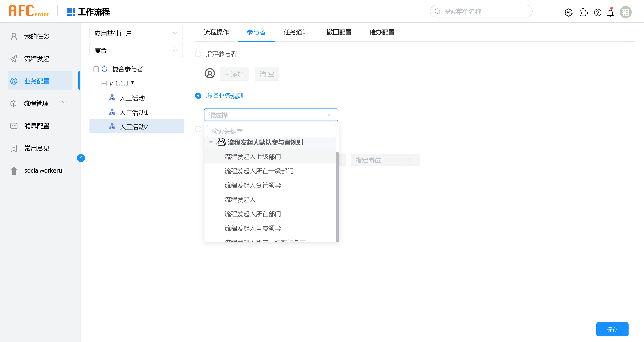
Task: Choose 流程发起人分管领导 from the list
Action: click(253, 185)
